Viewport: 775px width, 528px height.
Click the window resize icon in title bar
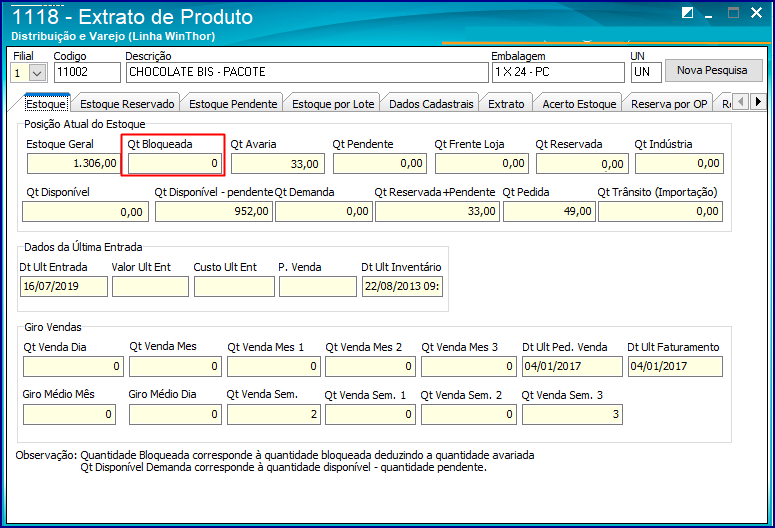click(687, 13)
